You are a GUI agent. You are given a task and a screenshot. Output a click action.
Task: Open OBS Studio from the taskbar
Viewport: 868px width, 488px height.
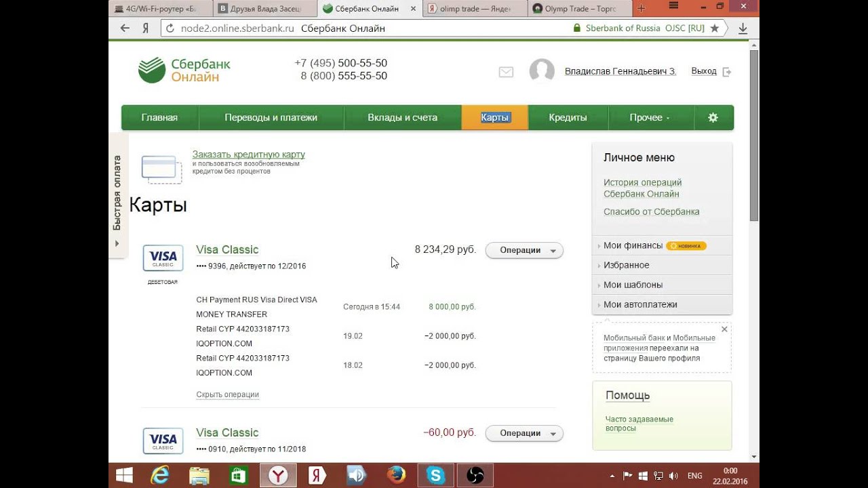(x=475, y=476)
